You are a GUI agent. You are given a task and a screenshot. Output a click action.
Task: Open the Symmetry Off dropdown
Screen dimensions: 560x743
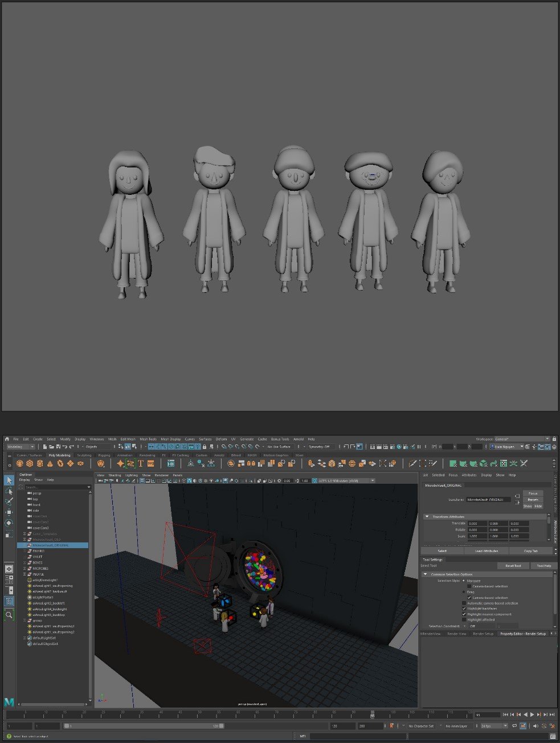pos(320,447)
